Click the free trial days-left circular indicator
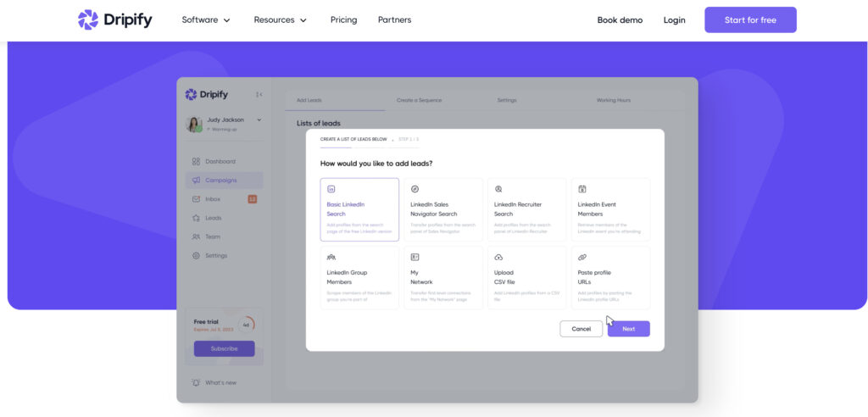This screenshot has width=868, height=417. click(x=247, y=325)
